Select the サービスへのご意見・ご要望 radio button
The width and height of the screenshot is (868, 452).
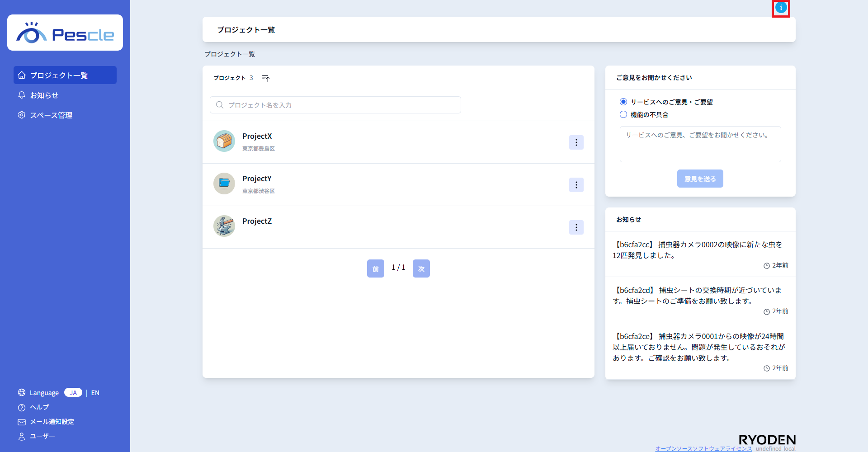[623, 102]
